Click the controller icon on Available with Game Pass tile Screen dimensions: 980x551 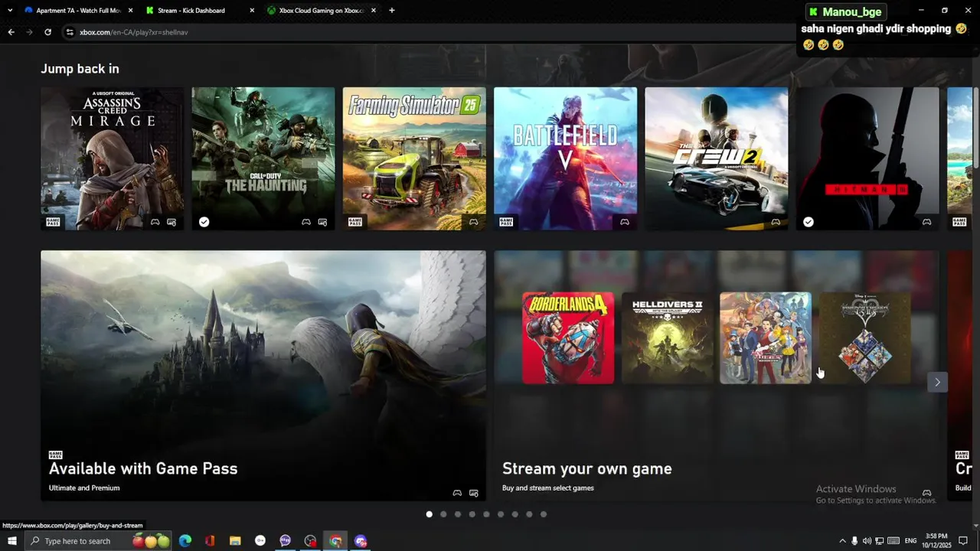point(457,493)
